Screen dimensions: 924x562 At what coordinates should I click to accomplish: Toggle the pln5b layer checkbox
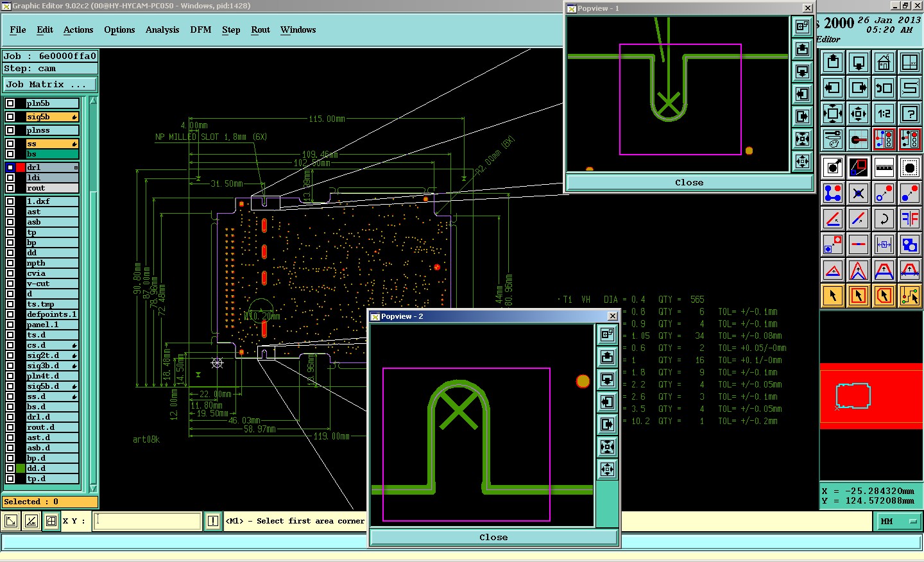coord(10,103)
